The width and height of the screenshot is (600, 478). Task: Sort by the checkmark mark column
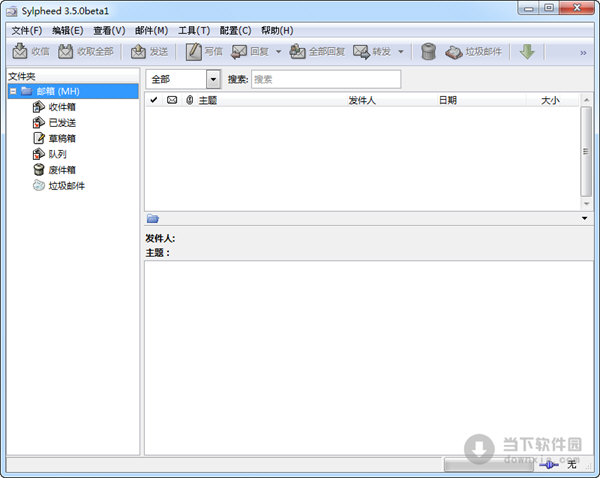153,100
